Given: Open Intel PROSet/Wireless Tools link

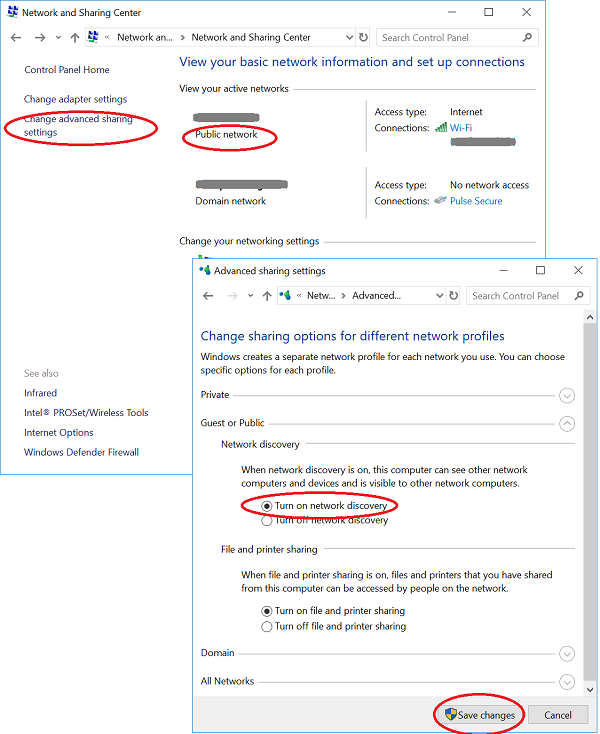Looking at the screenshot, I should point(86,413).
